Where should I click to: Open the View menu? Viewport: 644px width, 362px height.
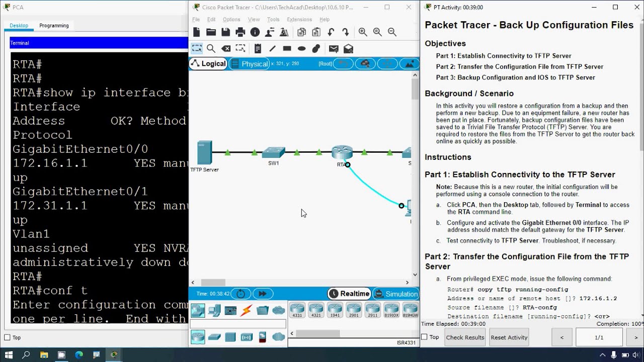pyautogui.click(x=254, y=19)
